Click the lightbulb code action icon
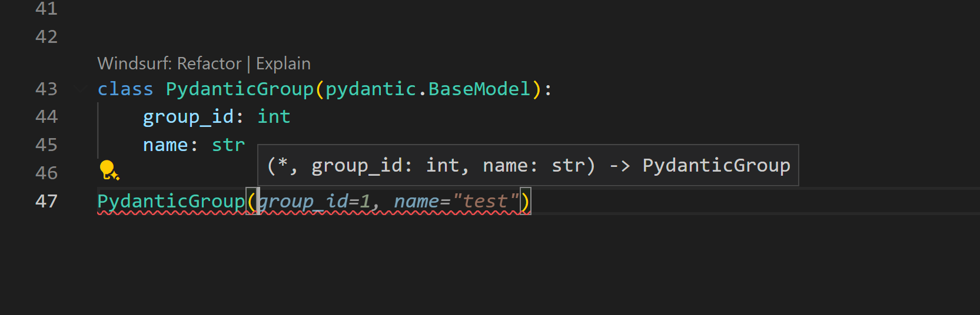The image size is (980, 315). click(x=109, y=170)
